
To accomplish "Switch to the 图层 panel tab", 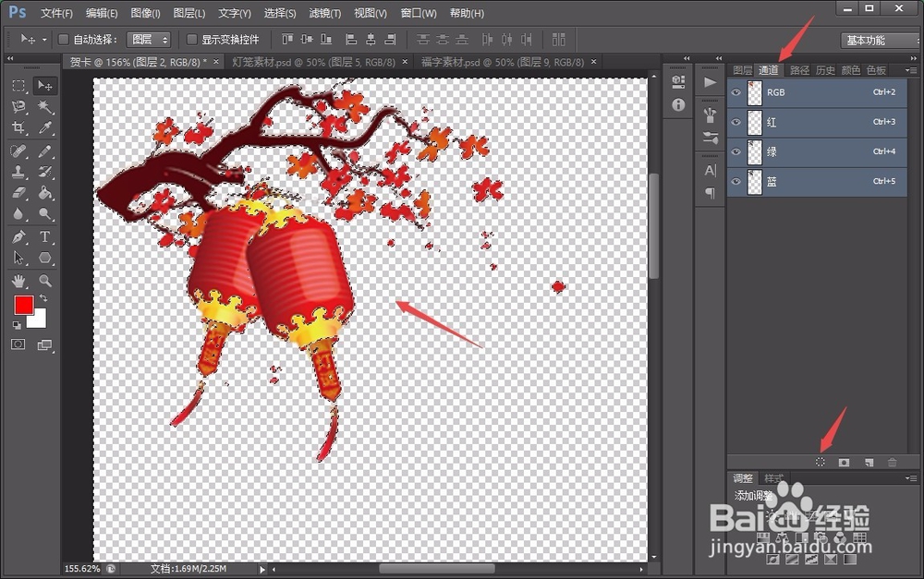I will coord(742,70).
